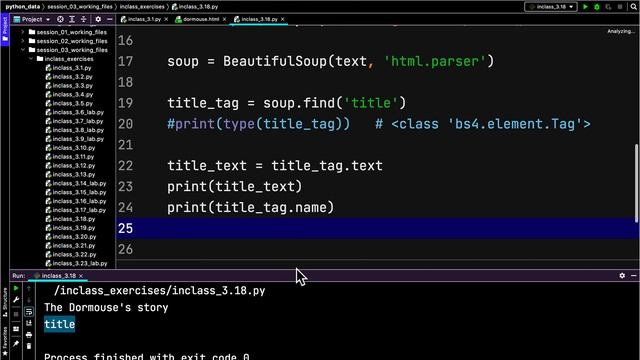Image resolution: width=640 pixels, height=360 pixels.
Task: Click the layout icon in Run panel
Action: [x=16, y=329]
